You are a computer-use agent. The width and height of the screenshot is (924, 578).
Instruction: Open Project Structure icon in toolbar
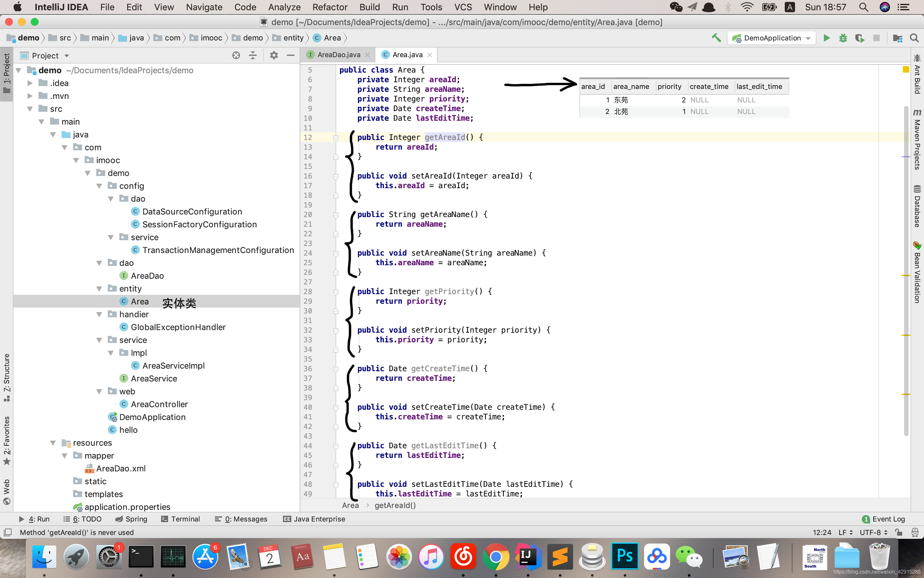[x=898, y=38]
